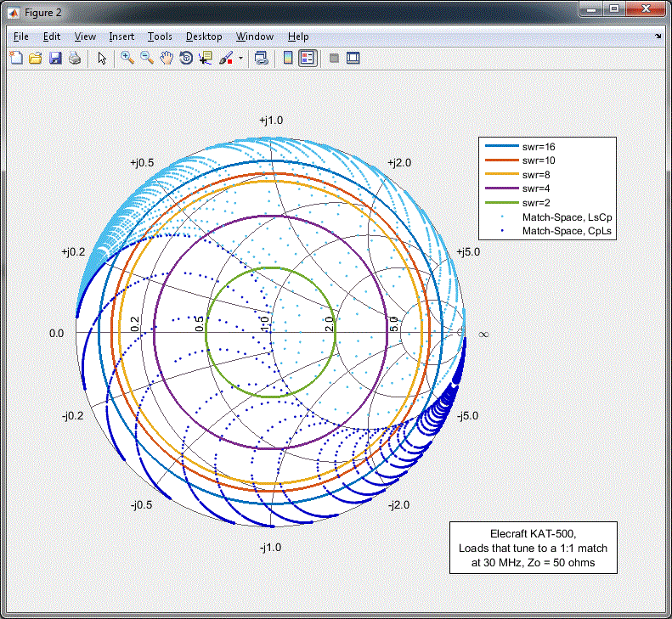Open the Edit menu

[52, 37]
